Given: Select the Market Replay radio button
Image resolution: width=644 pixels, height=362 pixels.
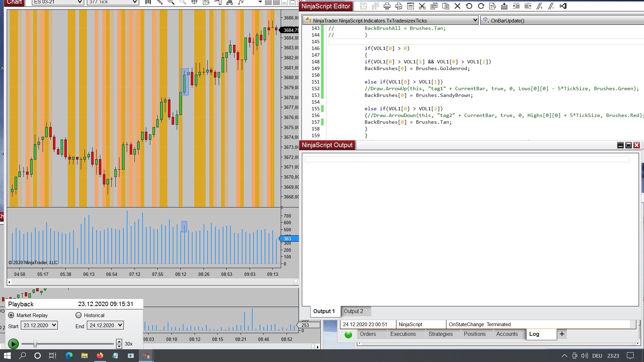Looking at the screenshot, I should 11,315.
